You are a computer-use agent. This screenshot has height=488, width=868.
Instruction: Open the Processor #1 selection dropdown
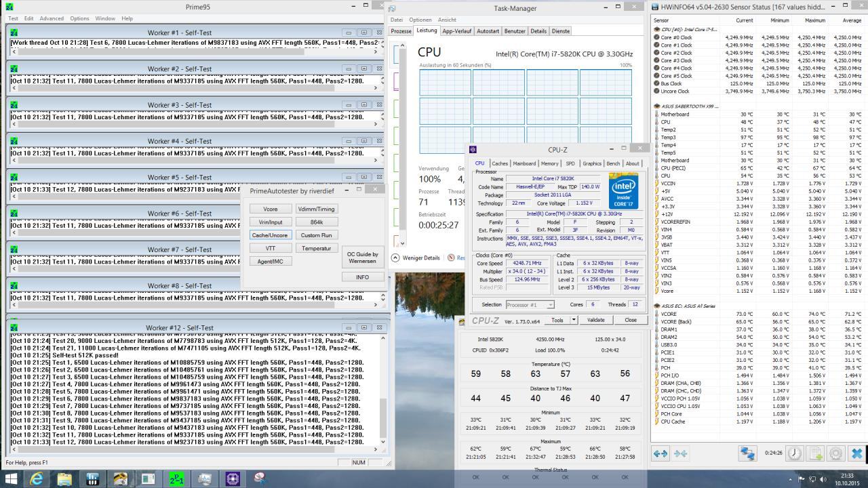530,304
